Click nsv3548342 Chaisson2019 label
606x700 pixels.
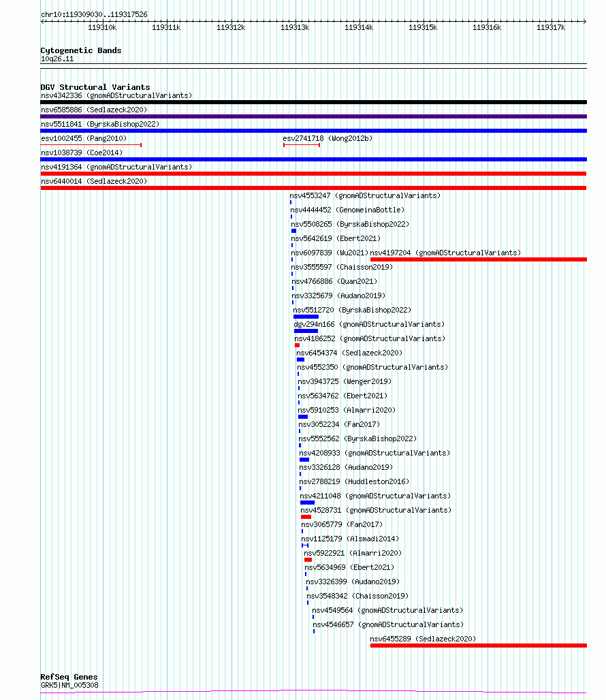coord(357,596)
